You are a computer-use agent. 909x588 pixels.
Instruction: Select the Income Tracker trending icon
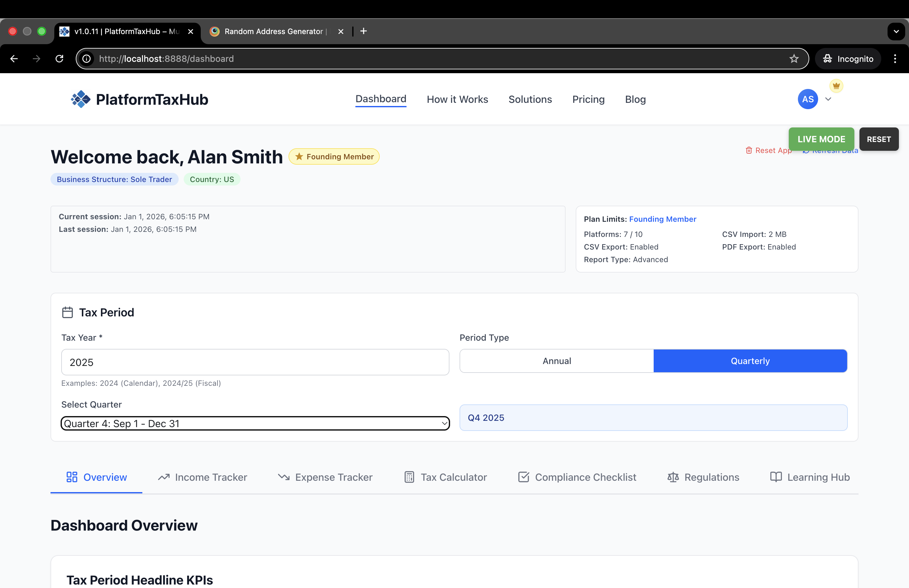tap(163, 477)
